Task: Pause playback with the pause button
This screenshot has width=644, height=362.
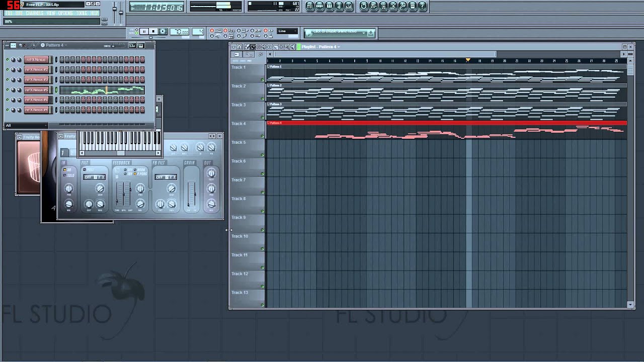Action: coord(144,32)
